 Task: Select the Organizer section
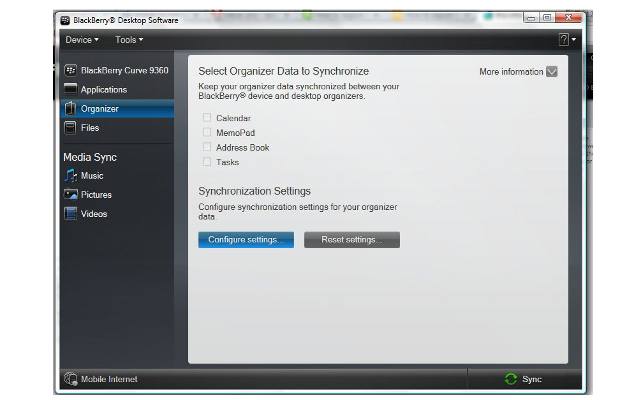point(117,109)
